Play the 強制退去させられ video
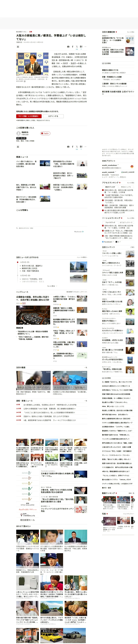 [x=33, y=380]
